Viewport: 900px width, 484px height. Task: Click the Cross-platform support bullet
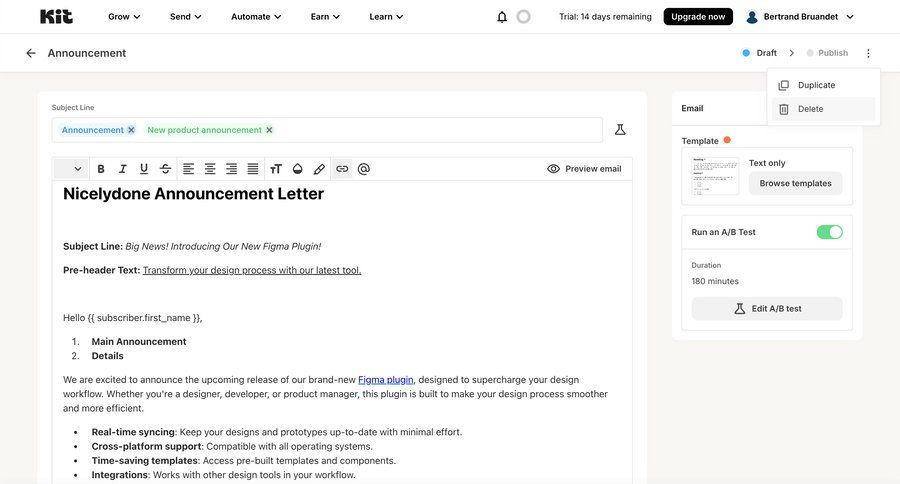(x=232, y=446)
